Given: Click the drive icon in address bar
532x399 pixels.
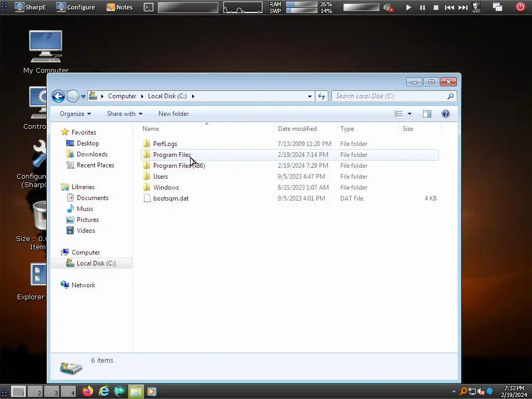Looking at the screenshot, I should [93, 96].
